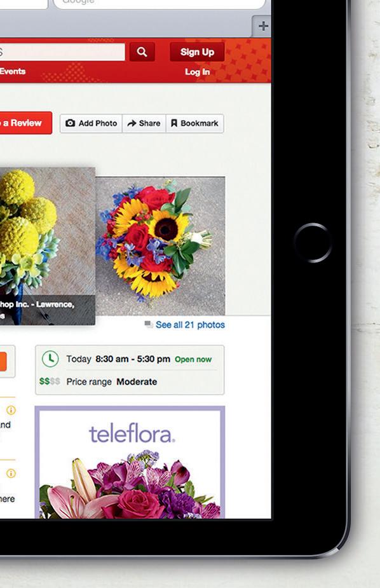The height and width of the screenshot is (588, 380).
Task: Click the upper yellow info circle icon
Action: click(x=11, y=410)
